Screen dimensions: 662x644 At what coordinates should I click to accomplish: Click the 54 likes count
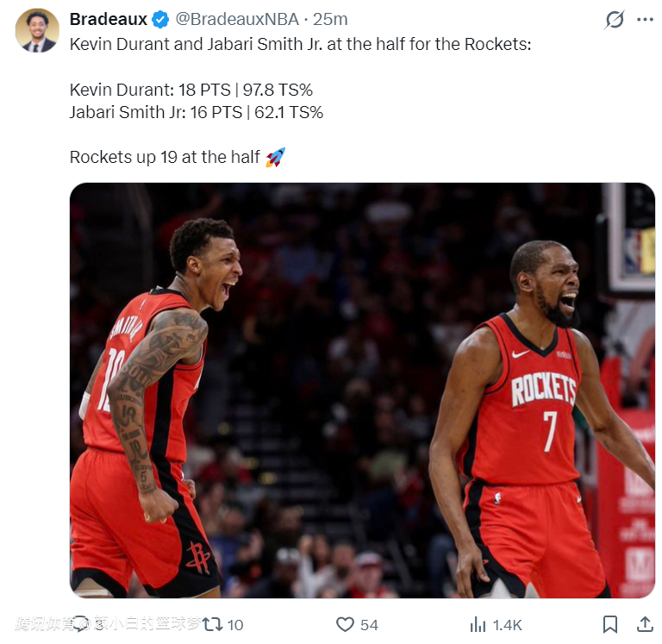click(x=369, y=625)
